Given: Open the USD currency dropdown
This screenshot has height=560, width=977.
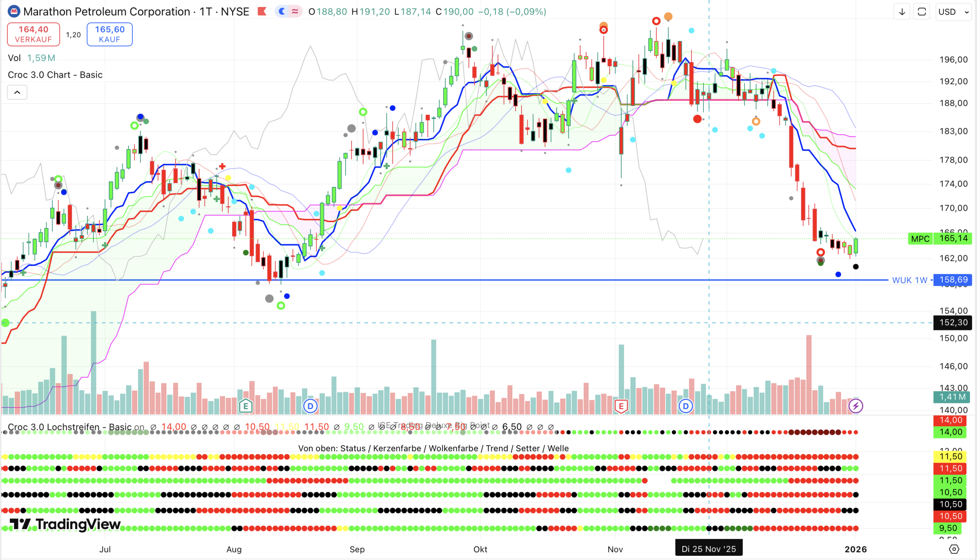Looking at the screenshot, I should pos(954,12).
